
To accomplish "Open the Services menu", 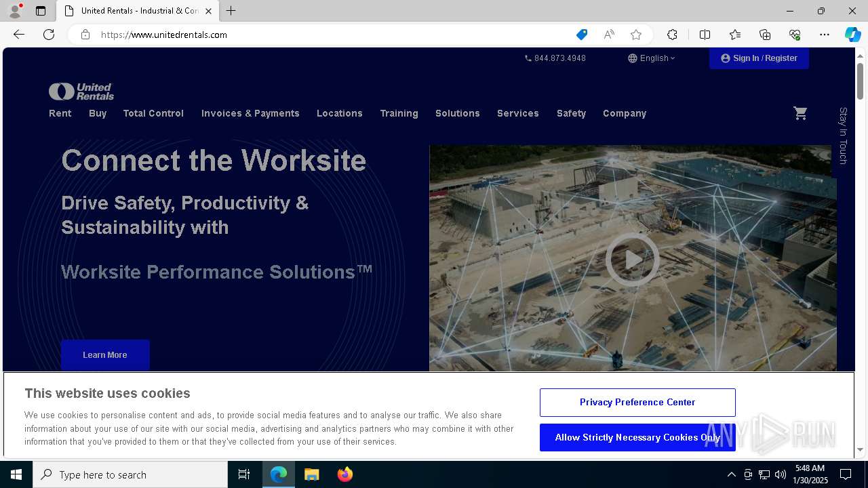I will coord(518,113).
